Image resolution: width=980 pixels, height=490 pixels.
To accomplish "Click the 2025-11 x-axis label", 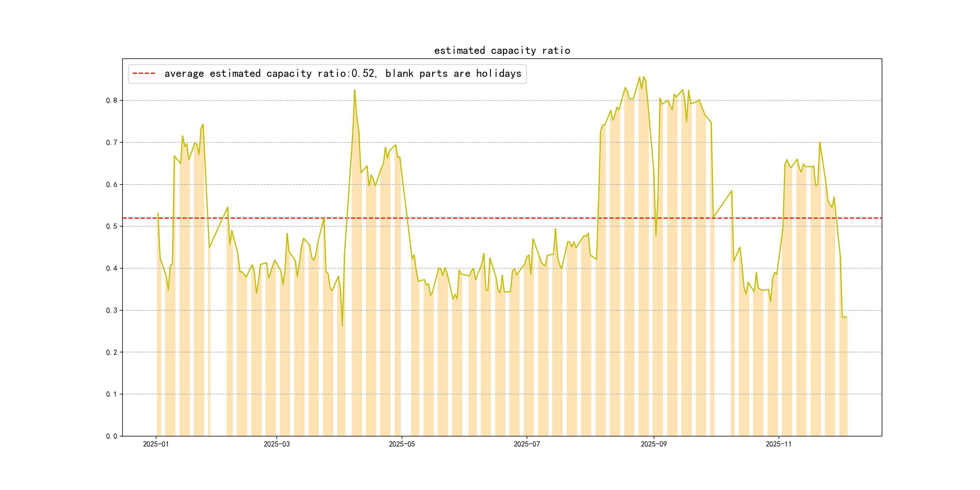I will coord(778,444).
